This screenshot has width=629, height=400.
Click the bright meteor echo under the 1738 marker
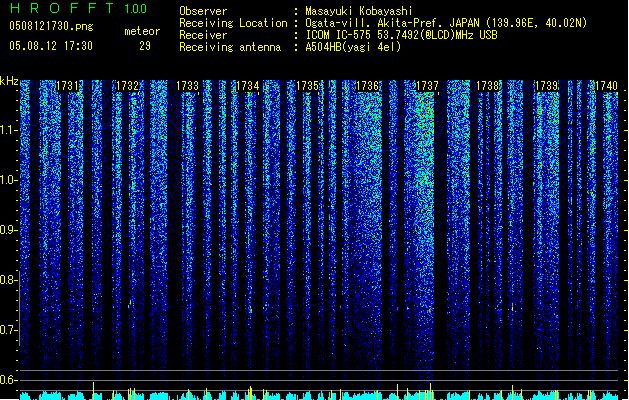tap(512, 307)
